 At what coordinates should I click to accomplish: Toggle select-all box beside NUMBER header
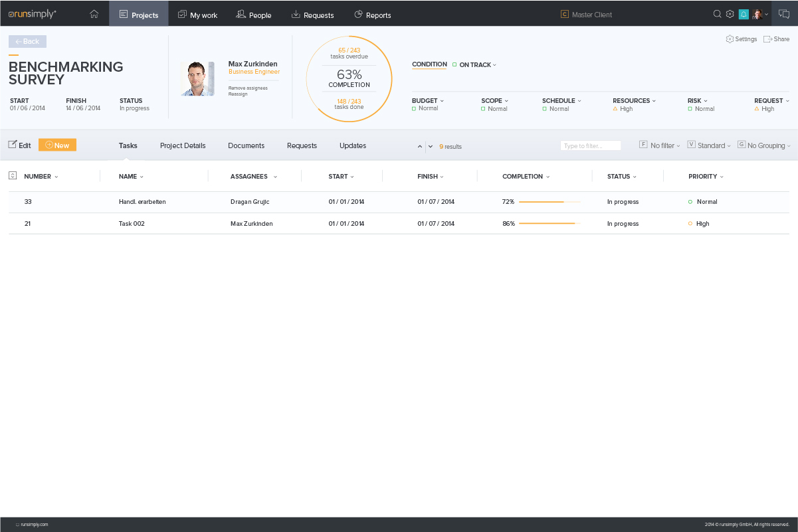[13, 176]
